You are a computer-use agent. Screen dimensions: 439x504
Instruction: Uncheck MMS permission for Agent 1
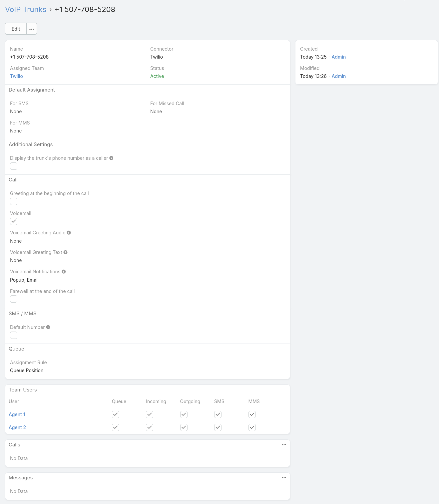click(x=252, y=414)
